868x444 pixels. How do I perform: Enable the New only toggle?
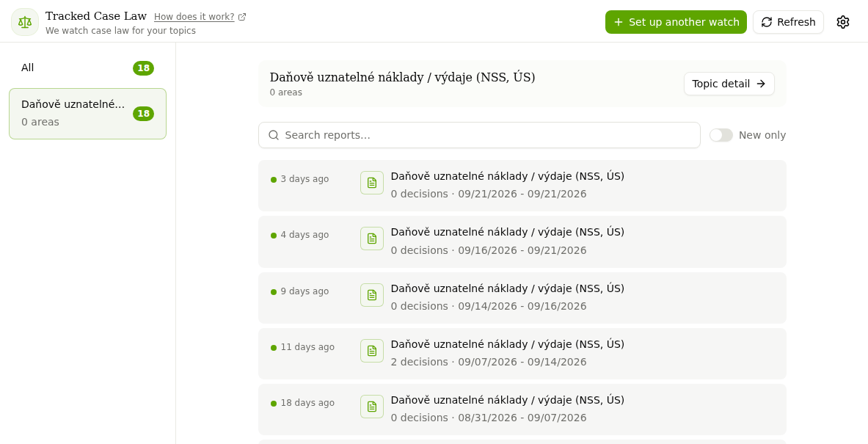pos(721,135)
